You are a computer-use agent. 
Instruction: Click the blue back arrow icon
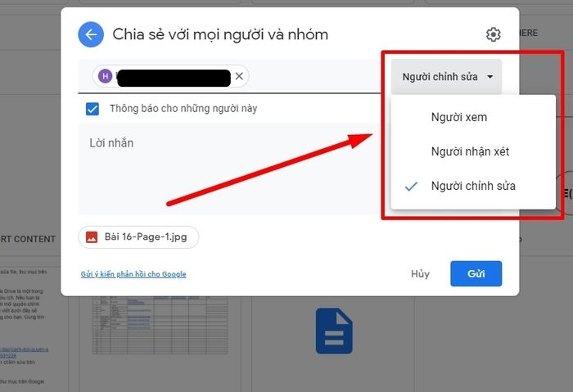[x=91, y=34]
